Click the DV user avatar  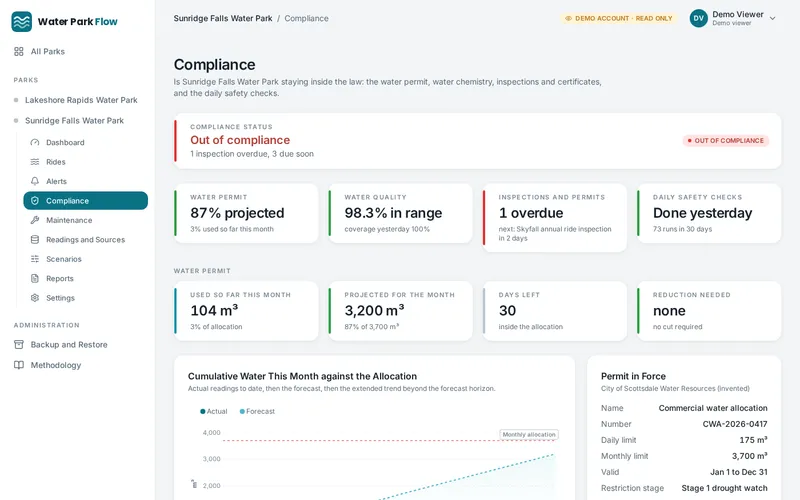(x=698, y=18)
